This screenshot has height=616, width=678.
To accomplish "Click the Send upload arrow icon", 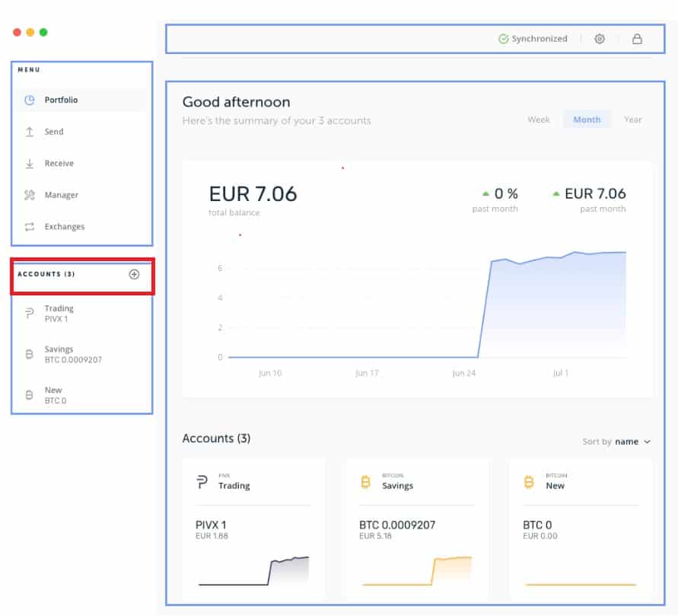I will (30, 132).
